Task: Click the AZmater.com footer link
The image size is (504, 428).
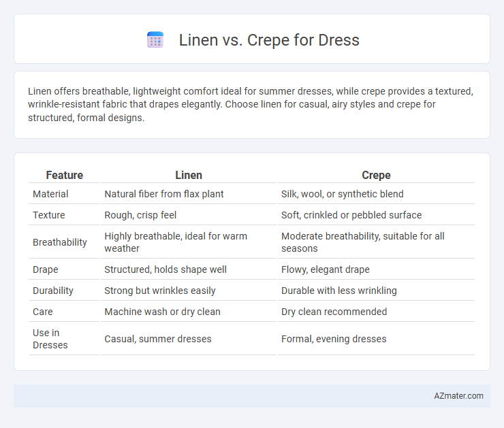Action: click(x=458, y=395)
